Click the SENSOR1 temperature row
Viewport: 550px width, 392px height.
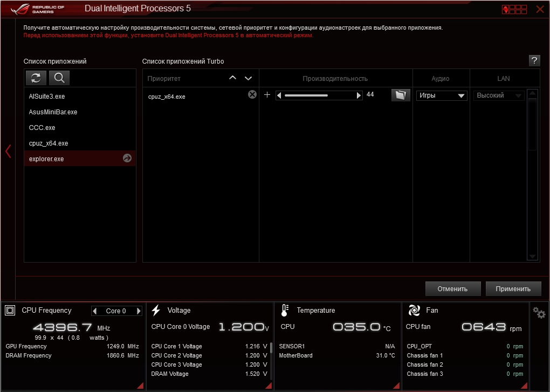(x=337, y=346)
